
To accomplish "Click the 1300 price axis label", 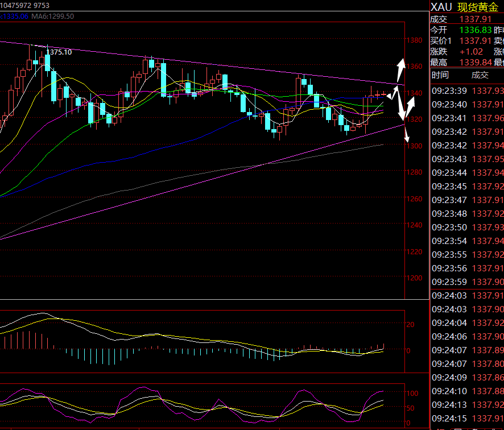I will pyautogui.click(x=415, y=146).
